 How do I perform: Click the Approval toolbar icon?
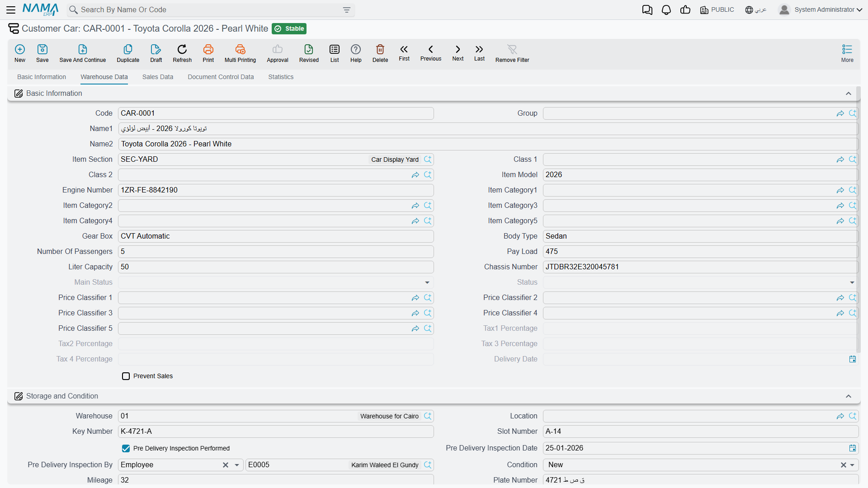tap(278, 53)
